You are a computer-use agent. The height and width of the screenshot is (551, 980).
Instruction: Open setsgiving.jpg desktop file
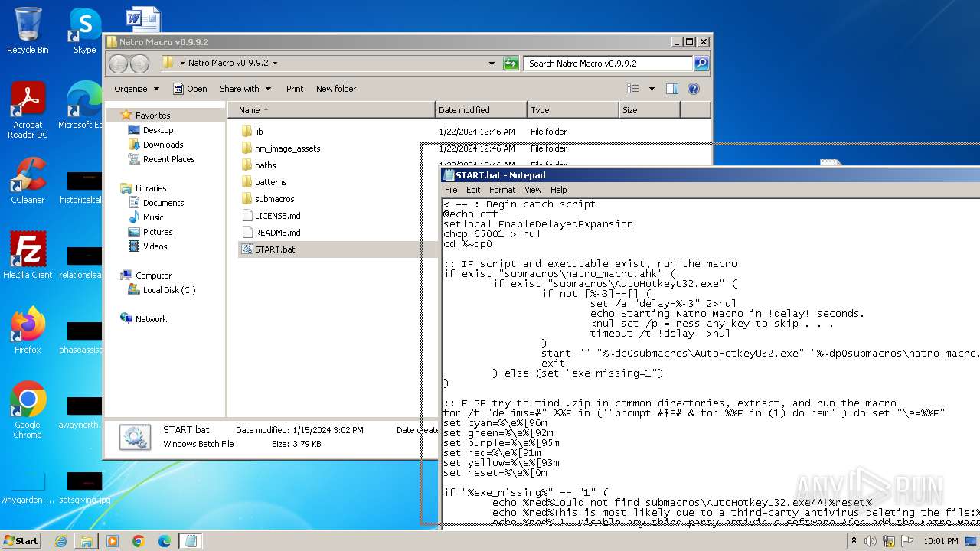(x=84, y=487)
